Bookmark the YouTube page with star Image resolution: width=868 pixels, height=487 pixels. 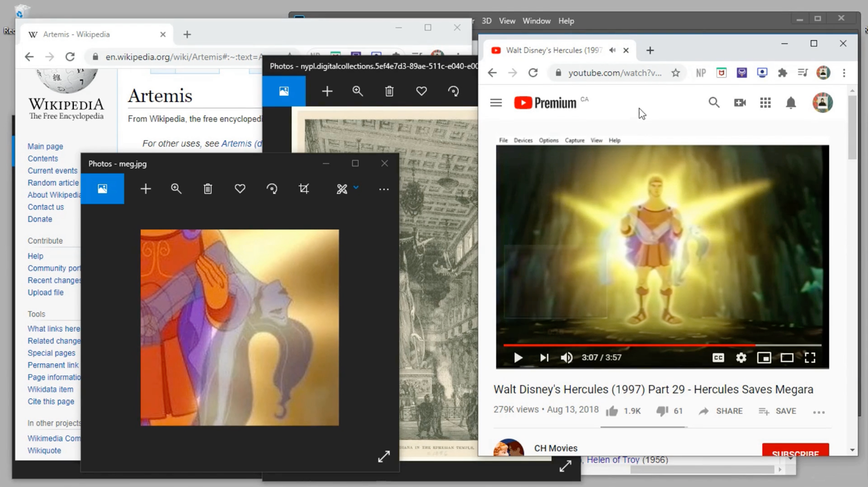coord(675,73)
